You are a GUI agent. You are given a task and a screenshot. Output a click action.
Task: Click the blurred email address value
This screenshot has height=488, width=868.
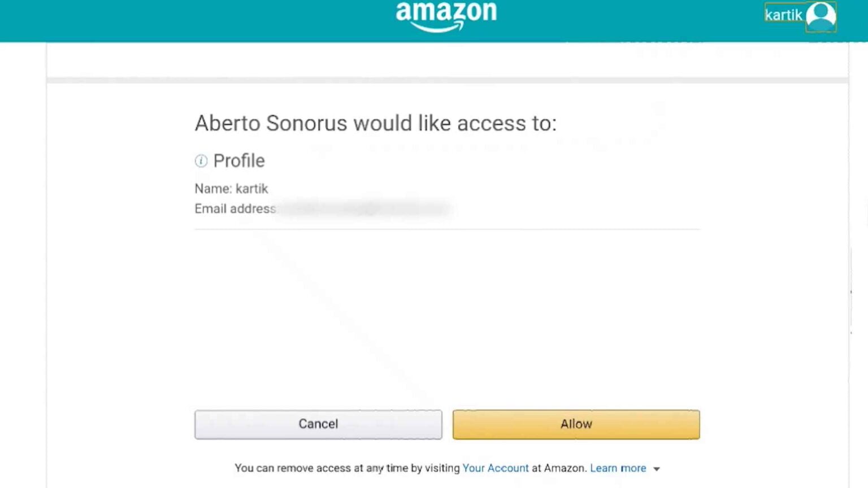click(364, 209)
